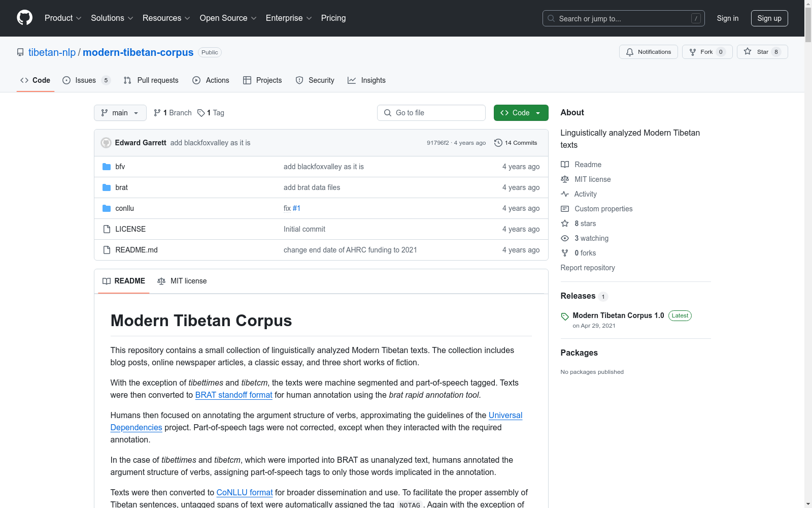
Task: View the 0 forks link
Action: tap(579, 253)
